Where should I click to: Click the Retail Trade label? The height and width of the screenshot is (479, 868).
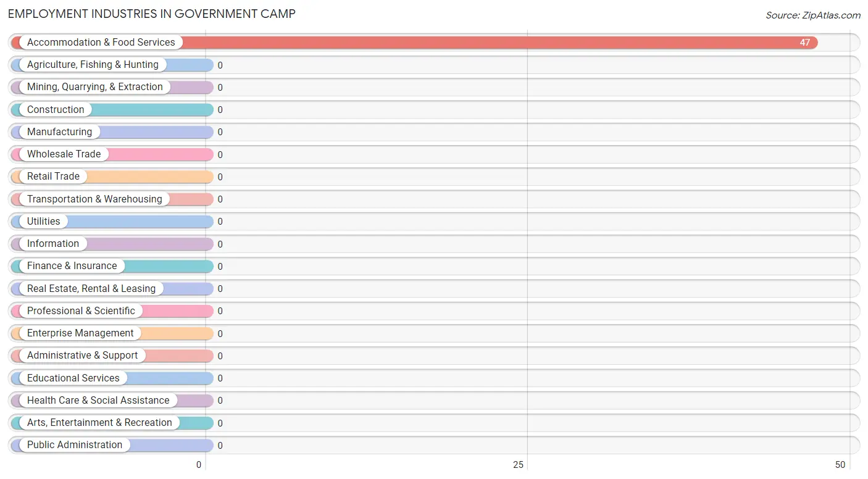pos(53,177)
